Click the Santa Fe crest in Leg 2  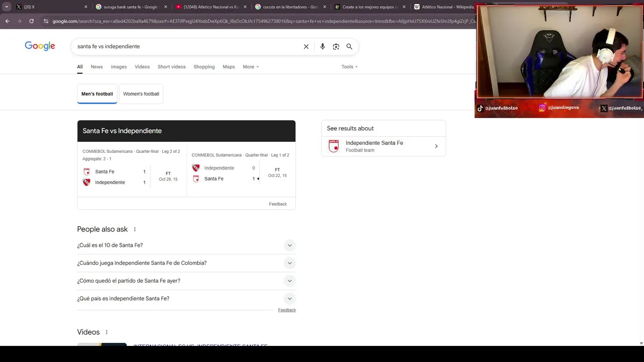pos(87,171)
